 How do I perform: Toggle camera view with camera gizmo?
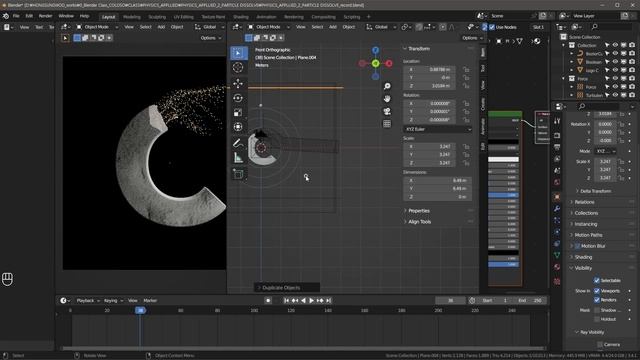pos(387,111)
